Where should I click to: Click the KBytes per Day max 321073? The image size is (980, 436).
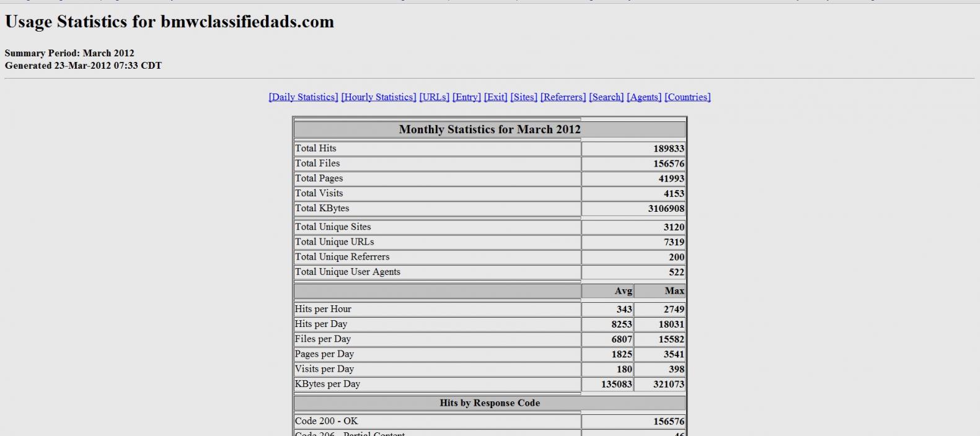coord(668,385)
